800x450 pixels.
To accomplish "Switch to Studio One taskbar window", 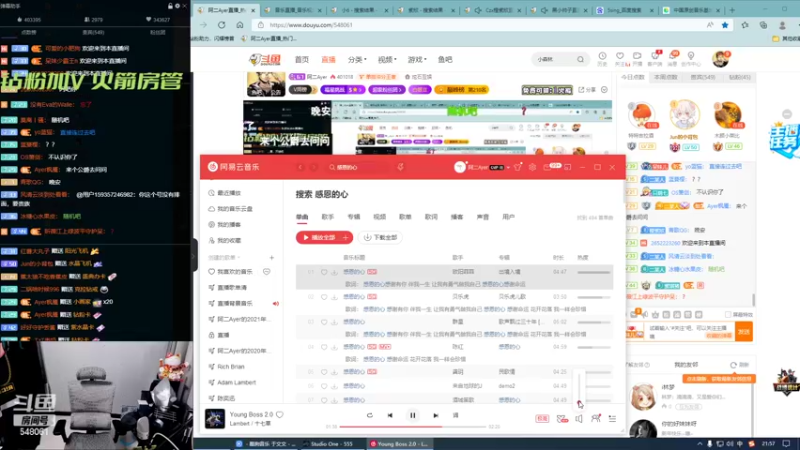I will 331,444.
